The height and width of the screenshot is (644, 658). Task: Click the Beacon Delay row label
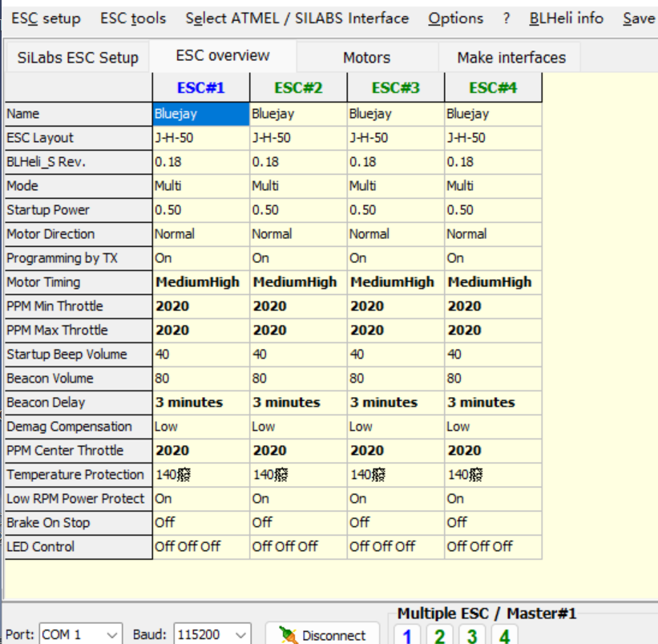[79, 402]
